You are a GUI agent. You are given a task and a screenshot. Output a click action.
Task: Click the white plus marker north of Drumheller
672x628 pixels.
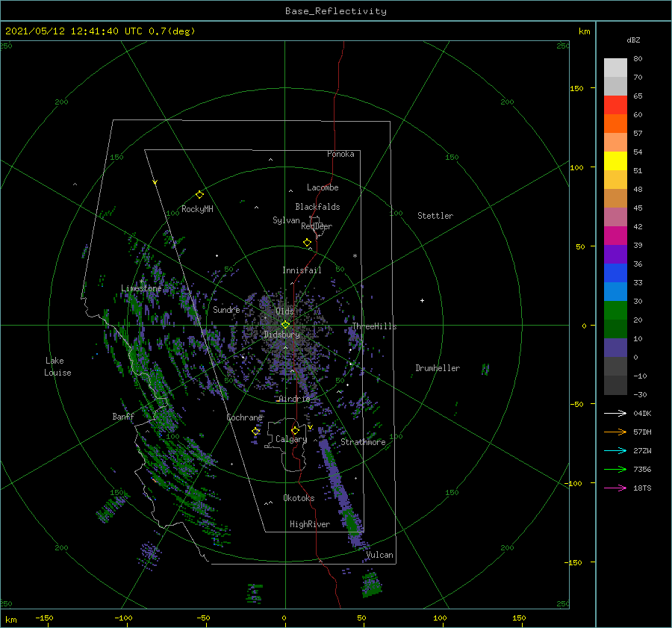pos(422,300)
